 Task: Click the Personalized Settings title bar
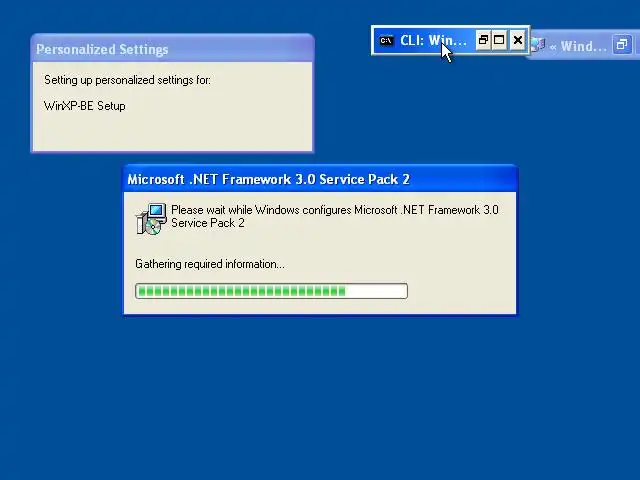point(172,49)
